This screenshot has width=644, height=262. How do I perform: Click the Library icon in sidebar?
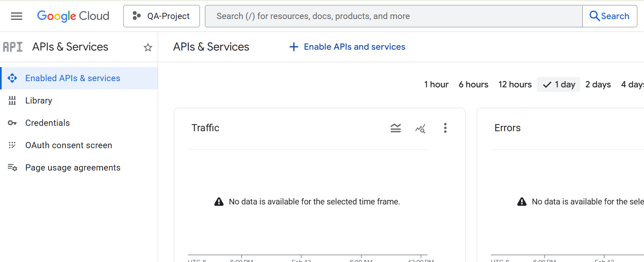point(12,101)
